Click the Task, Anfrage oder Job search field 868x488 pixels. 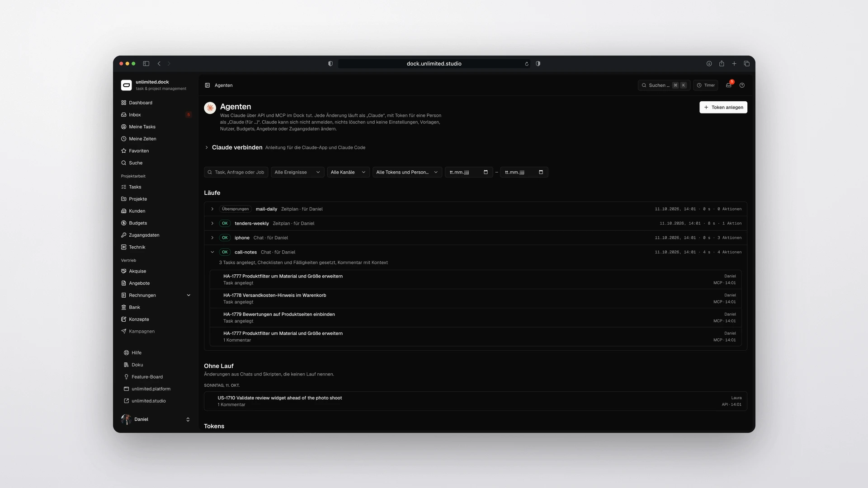(x=236, y=172)
